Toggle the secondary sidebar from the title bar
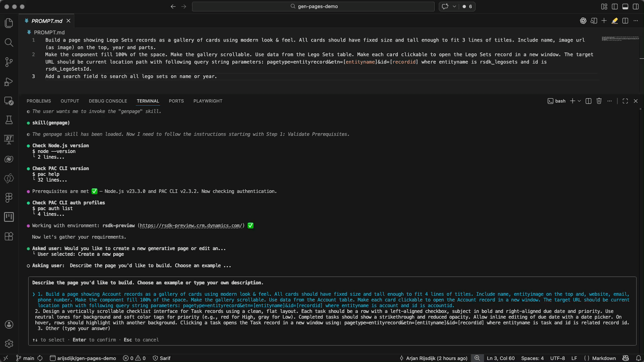Viewport: 644px width, 362px height. (x=636, y=6)
